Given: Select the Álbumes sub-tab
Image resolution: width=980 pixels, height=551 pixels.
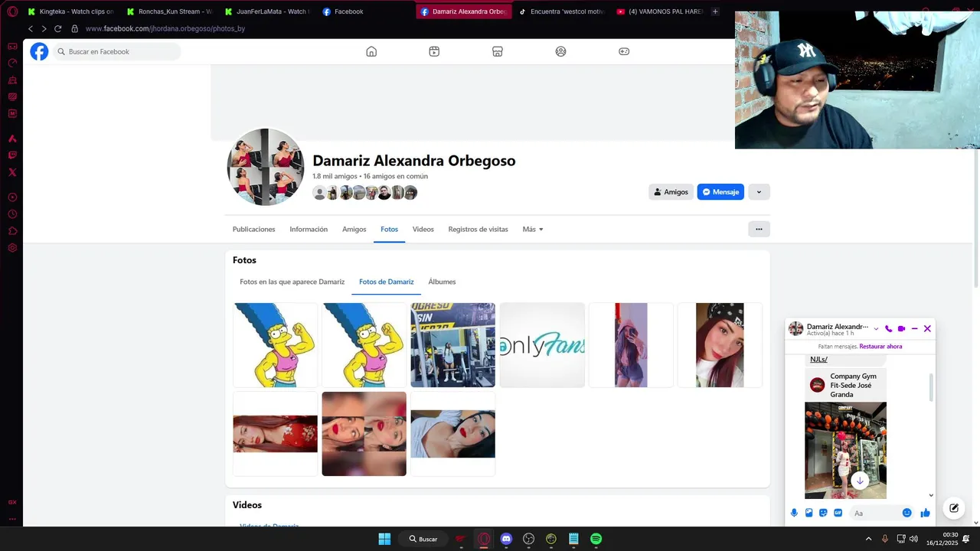Looking at the screenshot, I should point(442,282).
